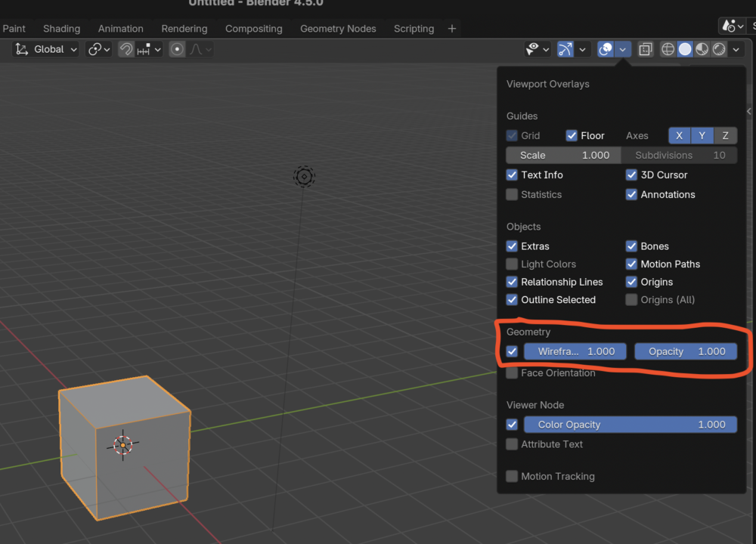Open the Geometry Nodes workspace tab
This screenshot has height=544, width=756.
click(x=338, y=29)
